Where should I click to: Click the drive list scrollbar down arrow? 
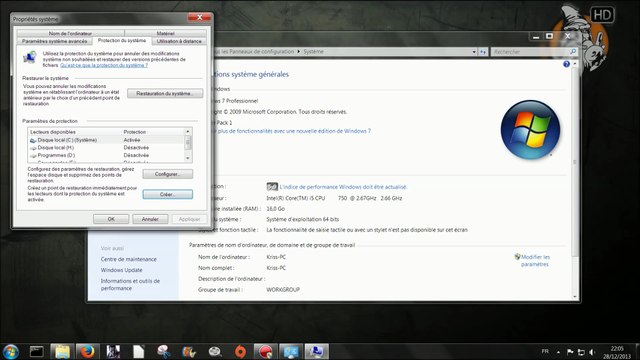(x=188, y=158)
